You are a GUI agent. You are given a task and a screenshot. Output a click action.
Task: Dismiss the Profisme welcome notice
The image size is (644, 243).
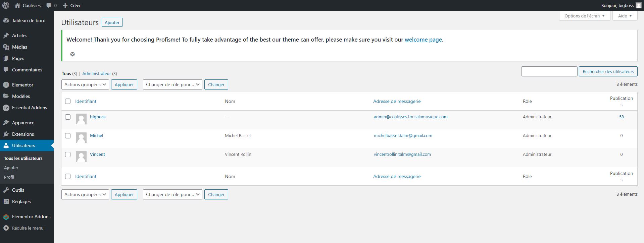click(72, 54)
